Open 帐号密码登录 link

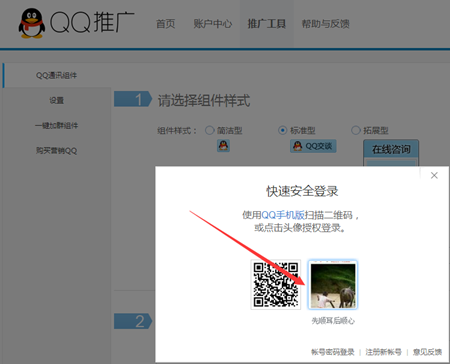(333, 352)
